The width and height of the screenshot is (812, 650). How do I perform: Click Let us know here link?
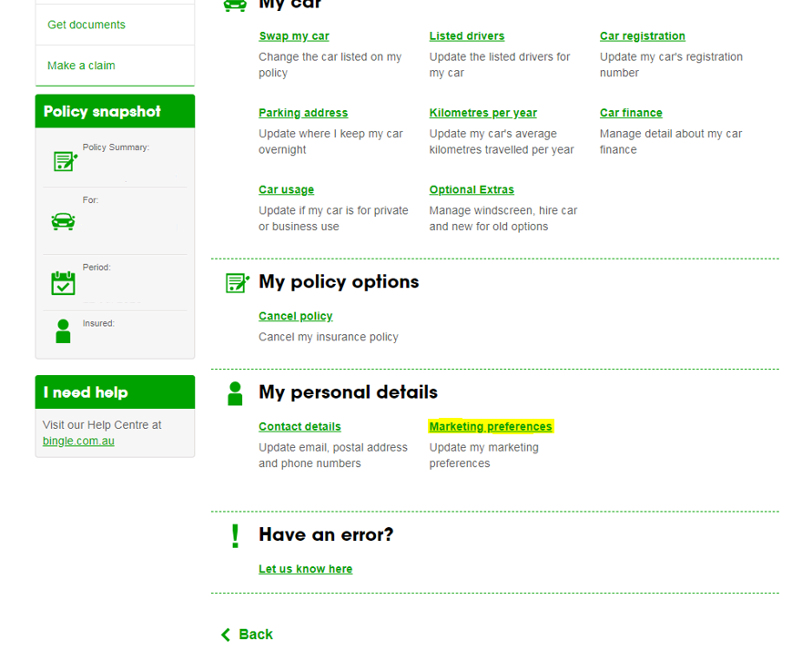pyautogui.click(x=306, y=569)
